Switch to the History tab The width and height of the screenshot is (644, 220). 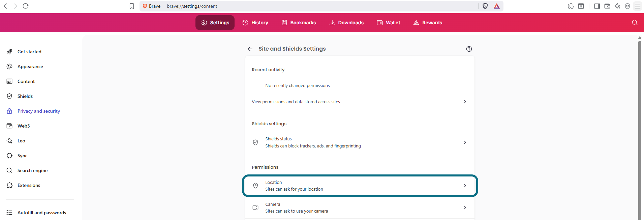pos(255,23)
